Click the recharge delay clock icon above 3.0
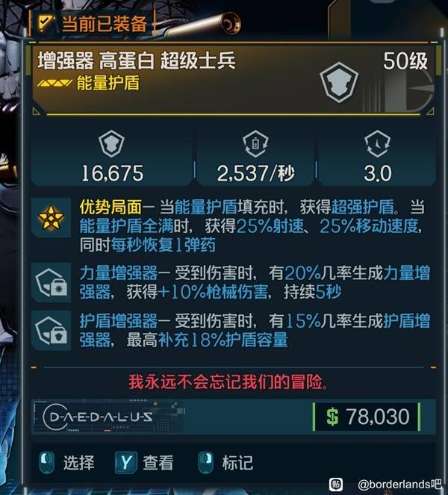This screenshot has height=495, width=448. click(x=377, y=143)
